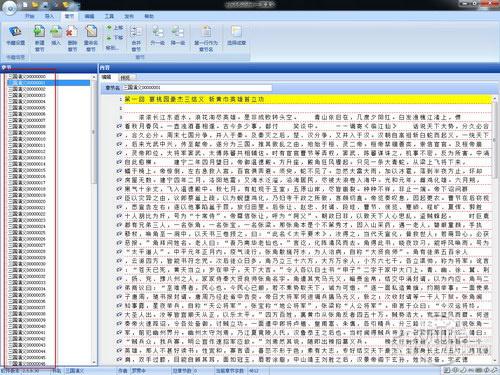Click the 重命名章节 rename chapter icon
The height and width of the screenshot is (375, 500).
pyautogui.click(x=90, y=38)
